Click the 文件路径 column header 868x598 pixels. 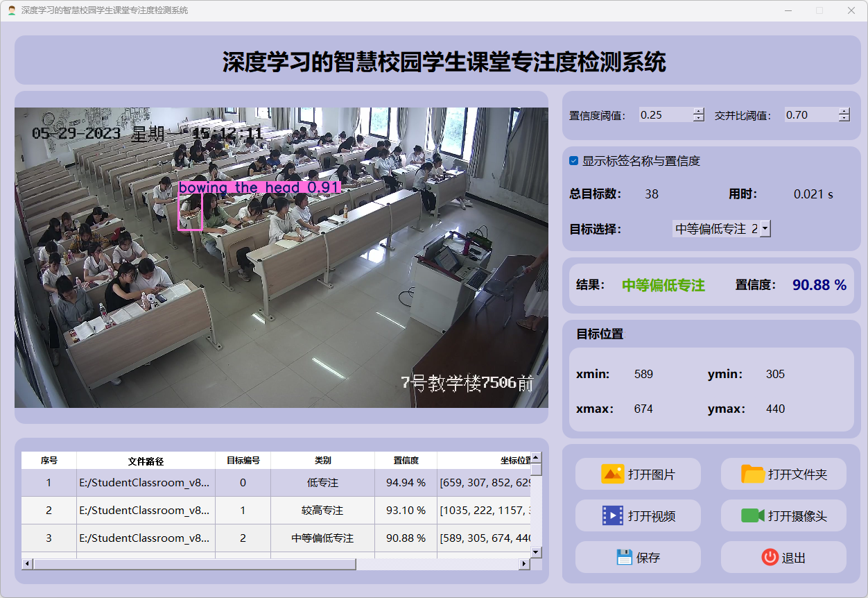pos(146,461)
